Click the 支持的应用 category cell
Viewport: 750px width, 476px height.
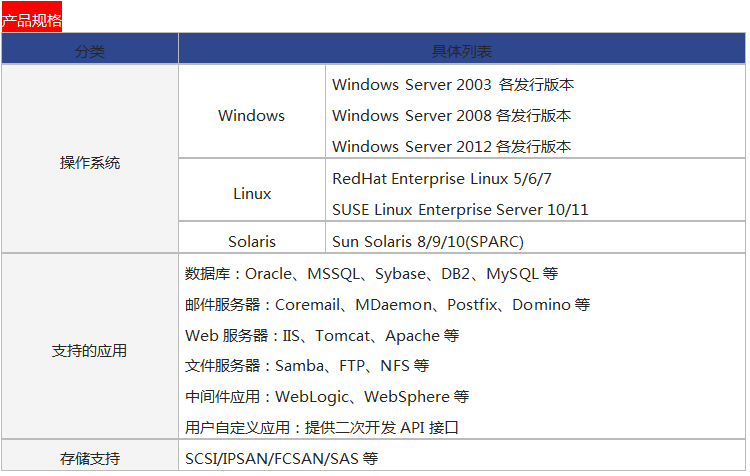pyautogui.click(x=90, y=346)
